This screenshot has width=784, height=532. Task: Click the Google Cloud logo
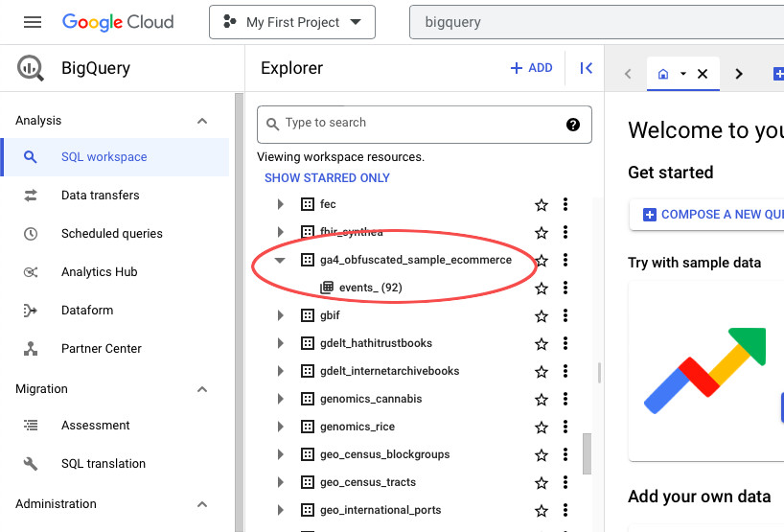(118, 22)
